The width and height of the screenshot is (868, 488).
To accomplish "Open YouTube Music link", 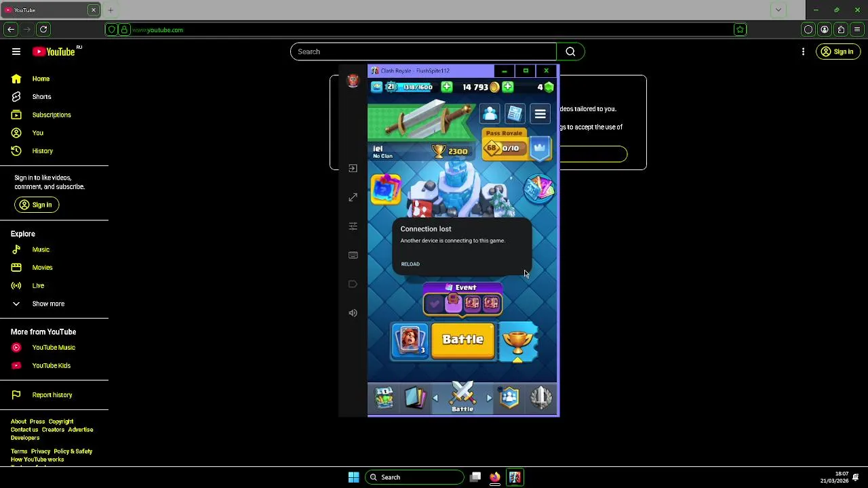I will click(x=54, y=348).
